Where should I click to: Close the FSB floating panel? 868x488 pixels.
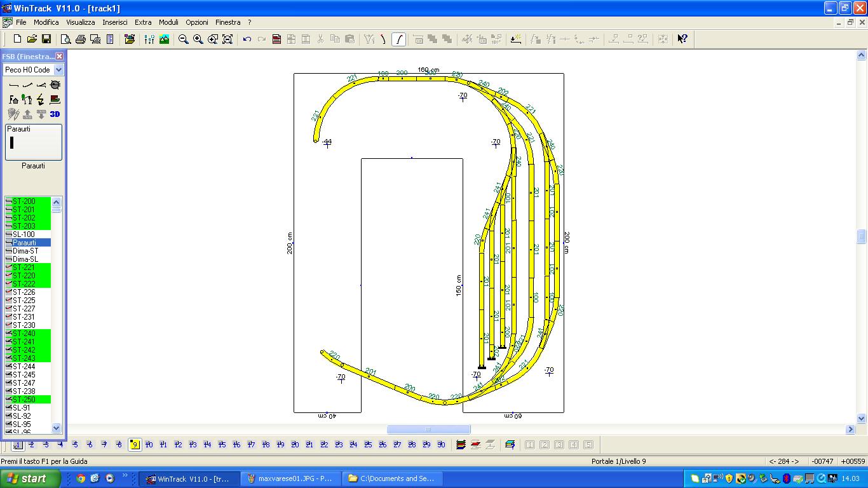[60, 57]
